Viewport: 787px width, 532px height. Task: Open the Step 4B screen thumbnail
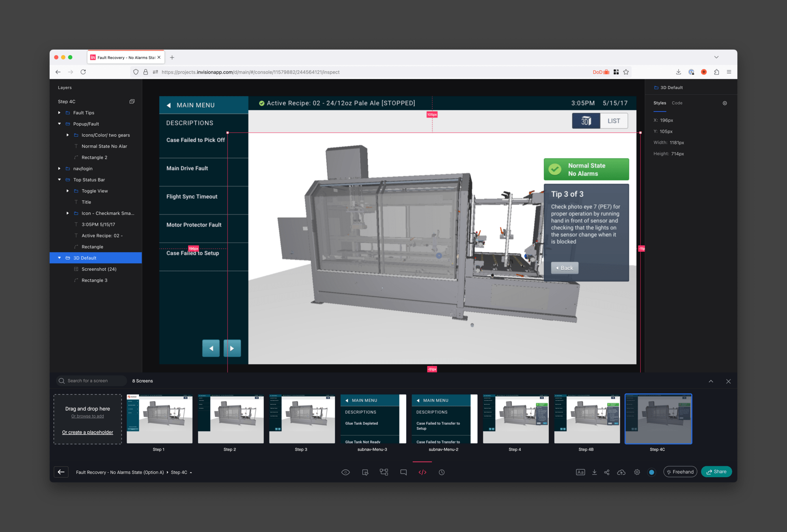tap(587, 419)
